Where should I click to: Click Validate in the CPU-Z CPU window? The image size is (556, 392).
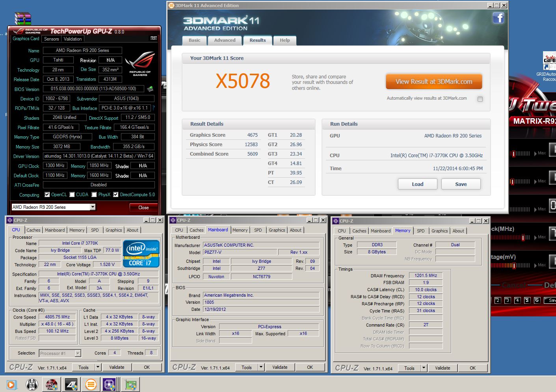pyautogui.click(x=117, y=367)
